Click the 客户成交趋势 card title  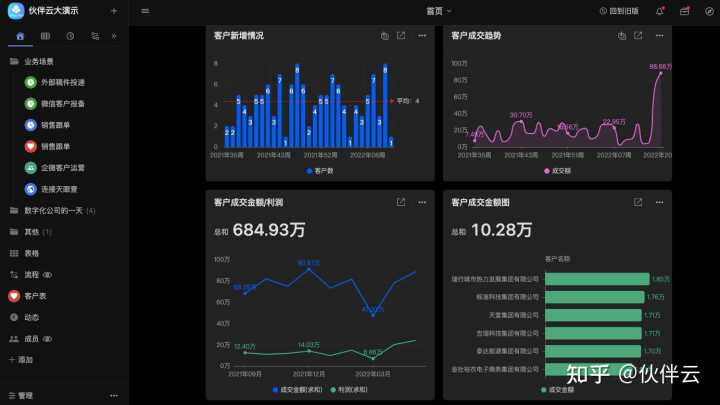click(476, 35)
